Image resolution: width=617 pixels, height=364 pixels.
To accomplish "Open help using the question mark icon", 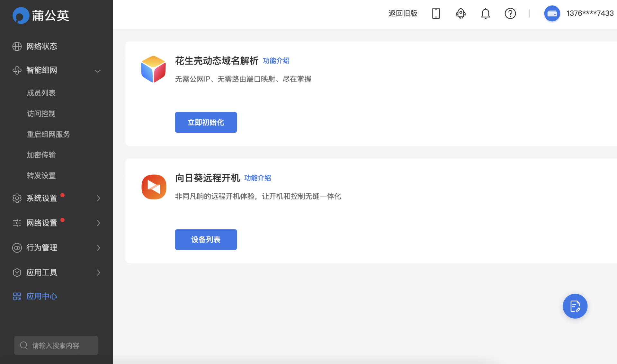I will click(510, 13).
